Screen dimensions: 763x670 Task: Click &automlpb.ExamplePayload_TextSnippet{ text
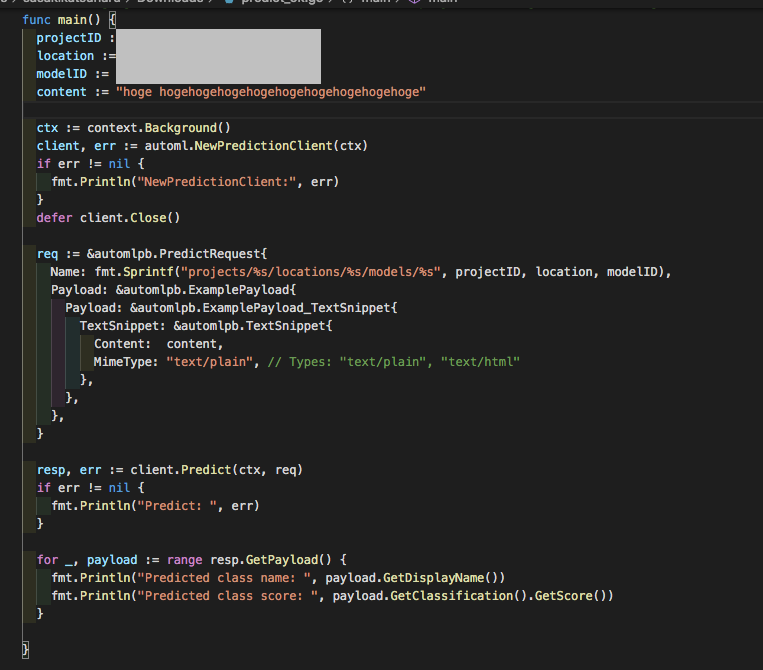coord(264,308)
